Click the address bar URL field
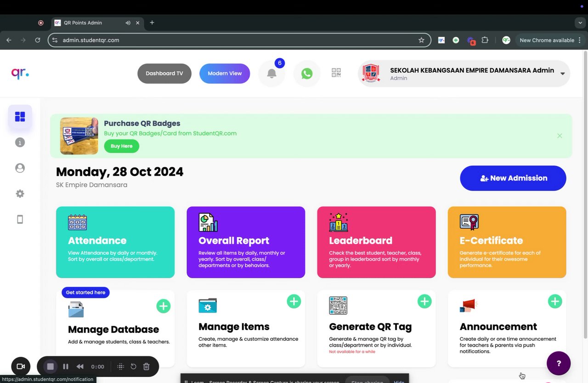This screenshot has width=588, height=383. pyautogui.click(x=239, y=40)
